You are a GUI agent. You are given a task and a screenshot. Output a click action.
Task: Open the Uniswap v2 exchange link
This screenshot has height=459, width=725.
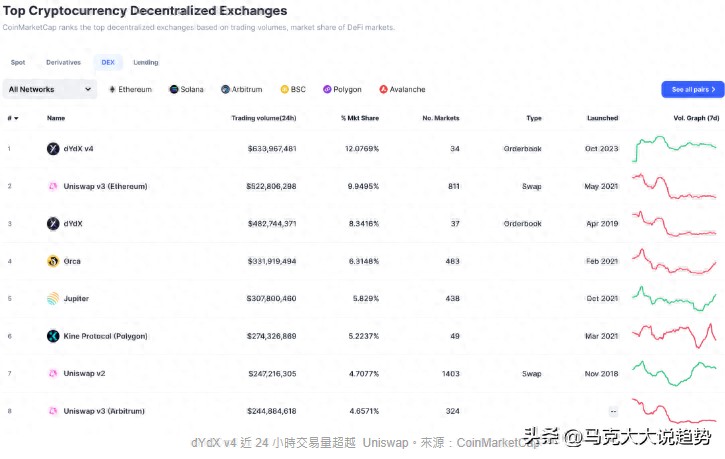pyautogui.click(x=84, y=373)
